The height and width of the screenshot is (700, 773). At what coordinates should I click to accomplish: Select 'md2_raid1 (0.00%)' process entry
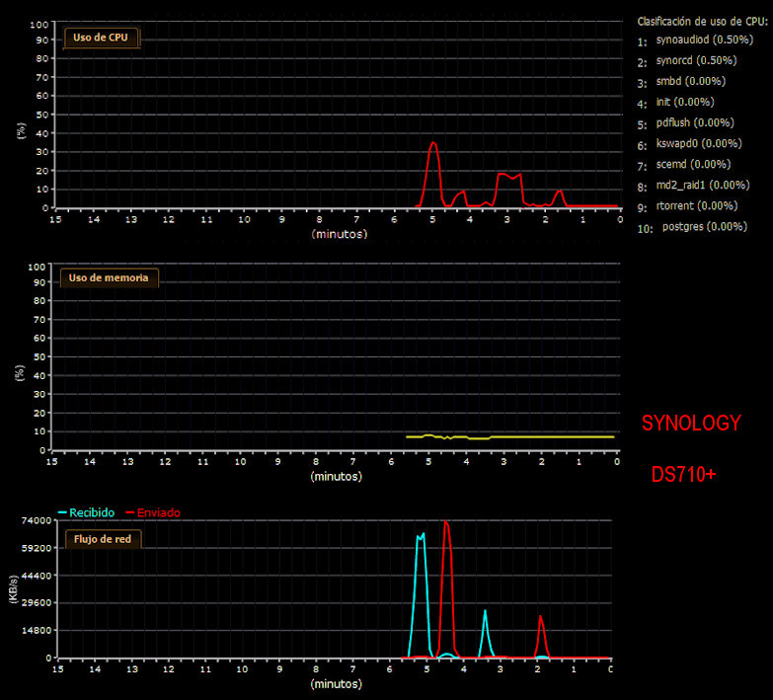(703, 185)
